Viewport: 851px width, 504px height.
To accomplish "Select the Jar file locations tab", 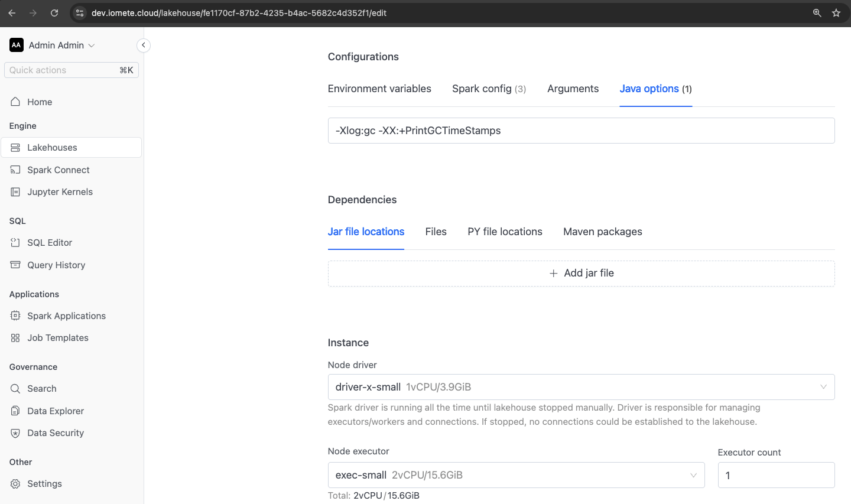I will coord(366,232).
